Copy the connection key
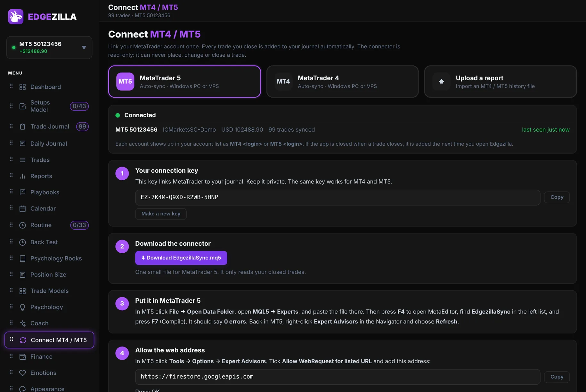The image size is (586, 392). click(x=557, y=197)
